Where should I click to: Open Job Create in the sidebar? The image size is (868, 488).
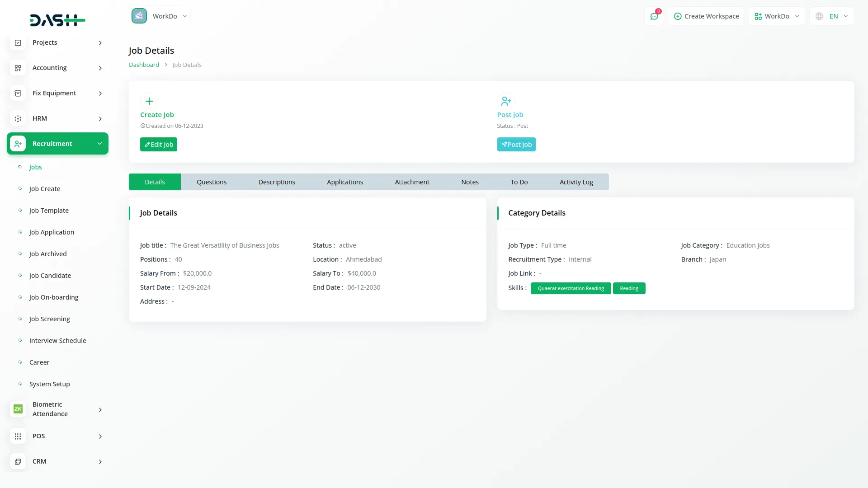(x=45, y=189)
